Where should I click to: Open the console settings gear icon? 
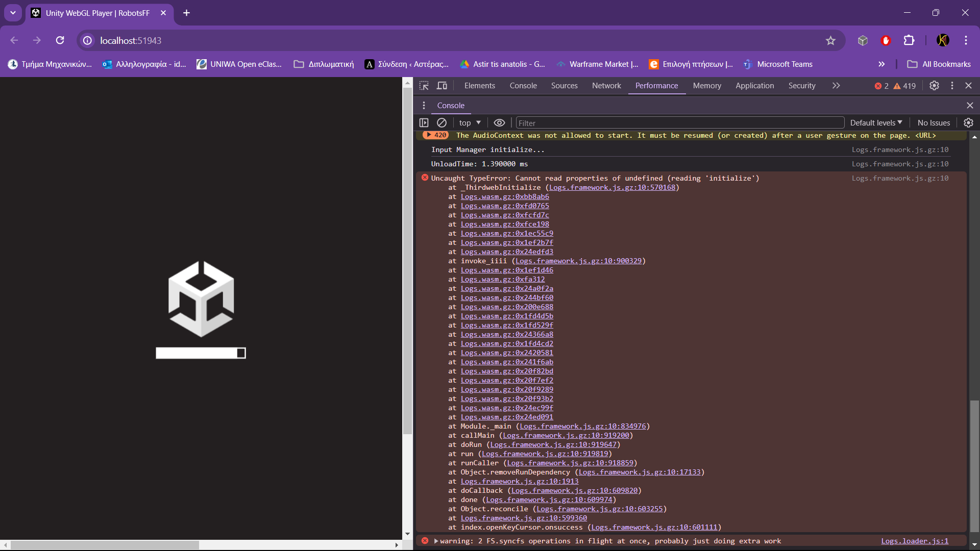[968, 123]
